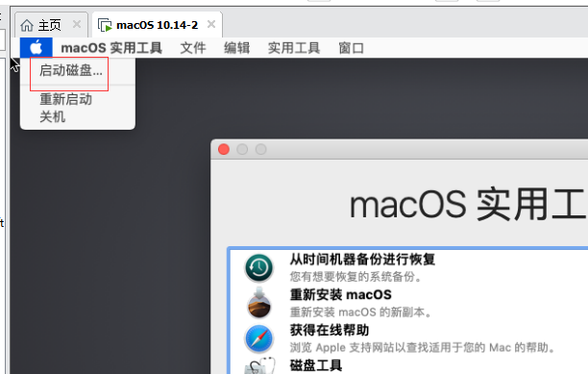Click the red close button of utilities window
588x374 pixels.
pyautogui.click(x=224, y=149)
